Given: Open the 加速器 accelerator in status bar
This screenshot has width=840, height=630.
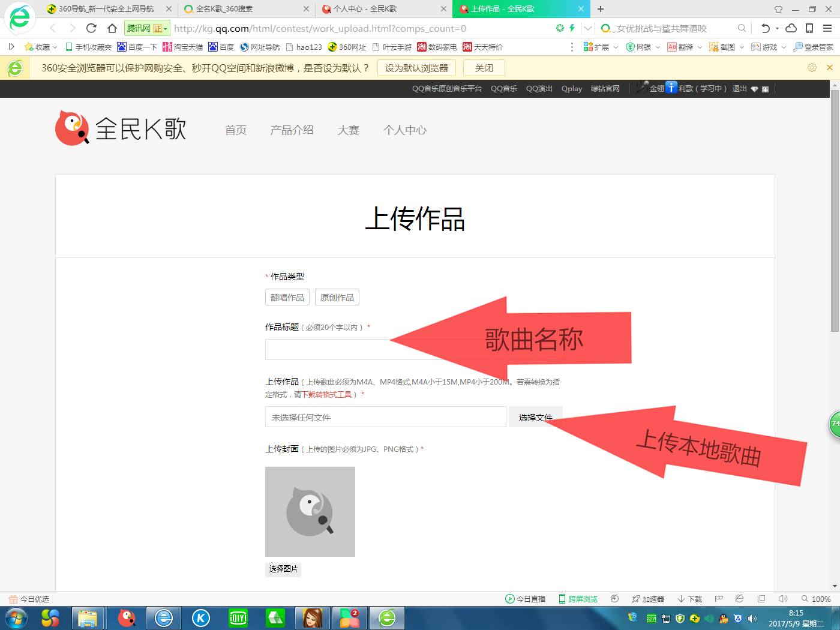Looking at the screenshot, I should pos(648,599).
